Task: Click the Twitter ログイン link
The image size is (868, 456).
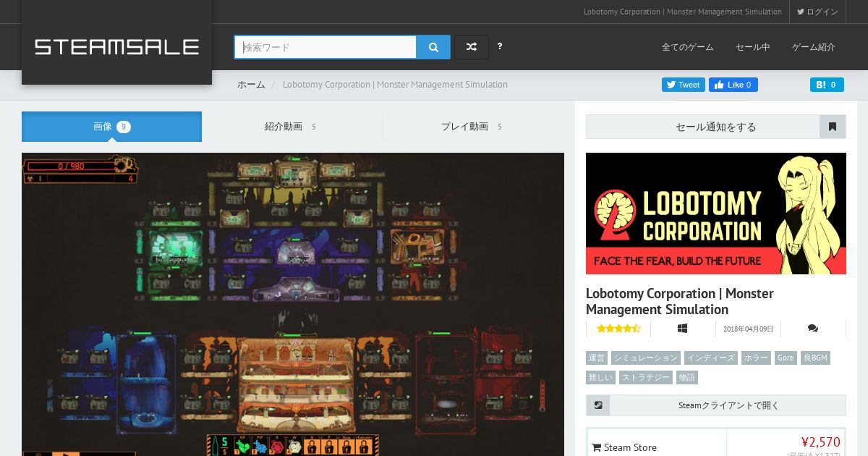Action: (x=818, y=12)
